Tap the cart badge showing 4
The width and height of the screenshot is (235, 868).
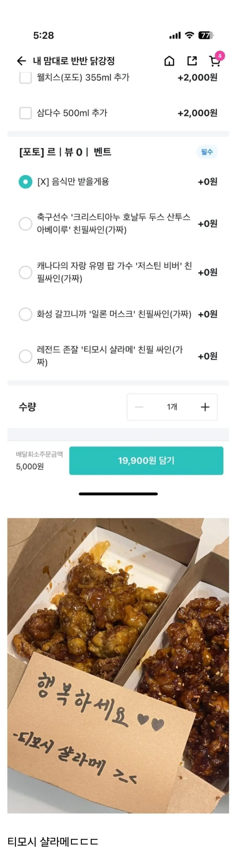click(x=220, y=56)
